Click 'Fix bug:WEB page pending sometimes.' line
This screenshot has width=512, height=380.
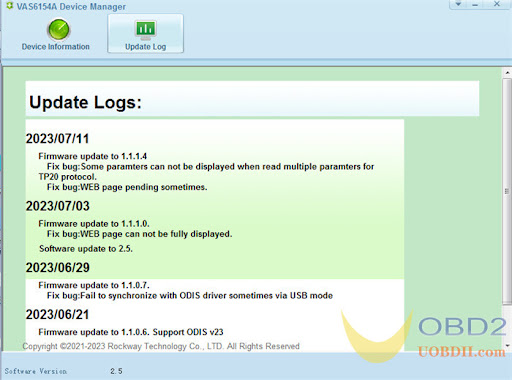coord(127,187)
